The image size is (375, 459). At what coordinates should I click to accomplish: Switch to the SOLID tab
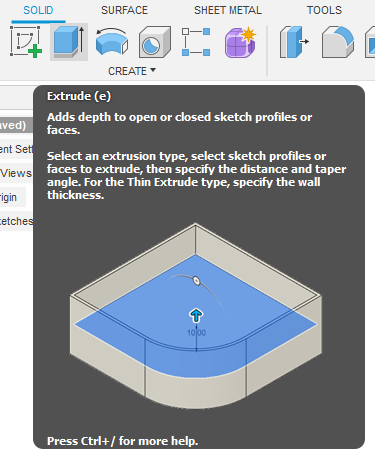pyautogui.click(x=38, y=10)
